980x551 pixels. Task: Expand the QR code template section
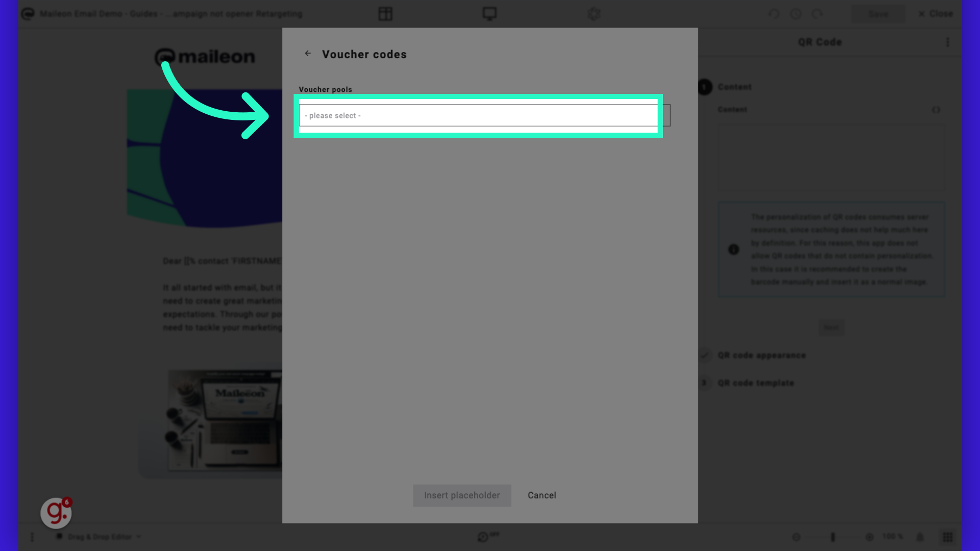point(756,383)
